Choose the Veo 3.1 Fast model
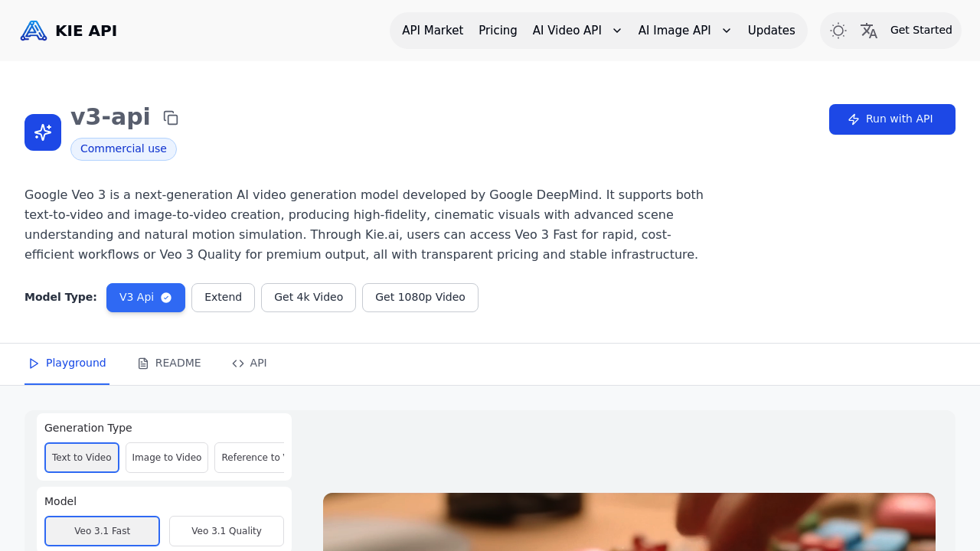This screenshot has width=980, height=551. (102, 531)
